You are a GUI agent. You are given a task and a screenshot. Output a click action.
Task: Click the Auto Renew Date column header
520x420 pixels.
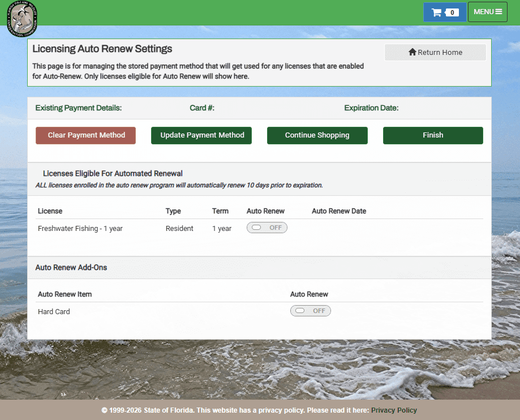338,211
